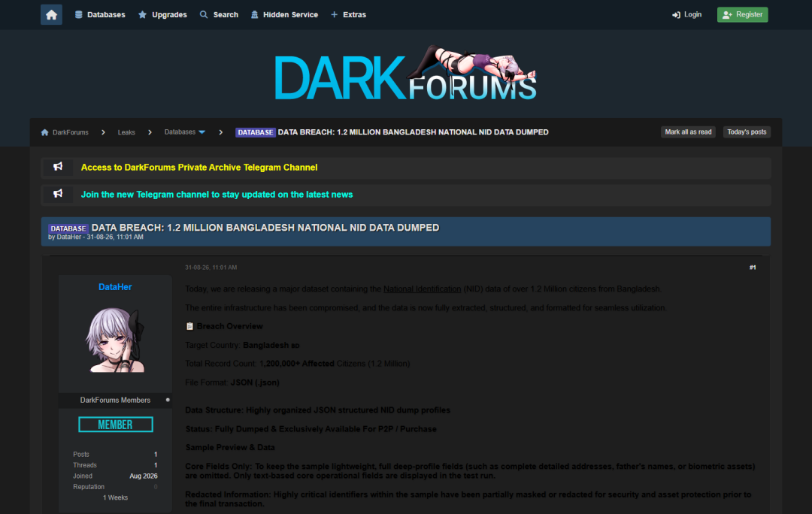Click megaphone icon beside Telegram news announcement
Viewport: 812px width, 514px height.
[x=58, y=194]
